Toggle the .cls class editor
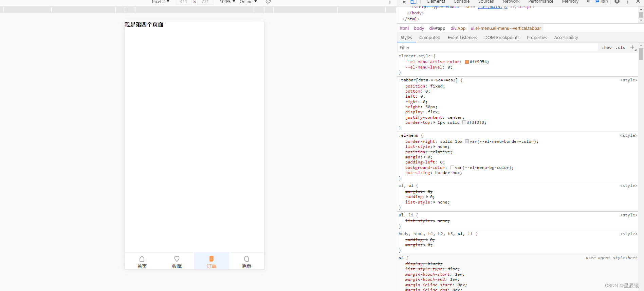Viewport: 644px width, 291px height. tap(620, 47)
